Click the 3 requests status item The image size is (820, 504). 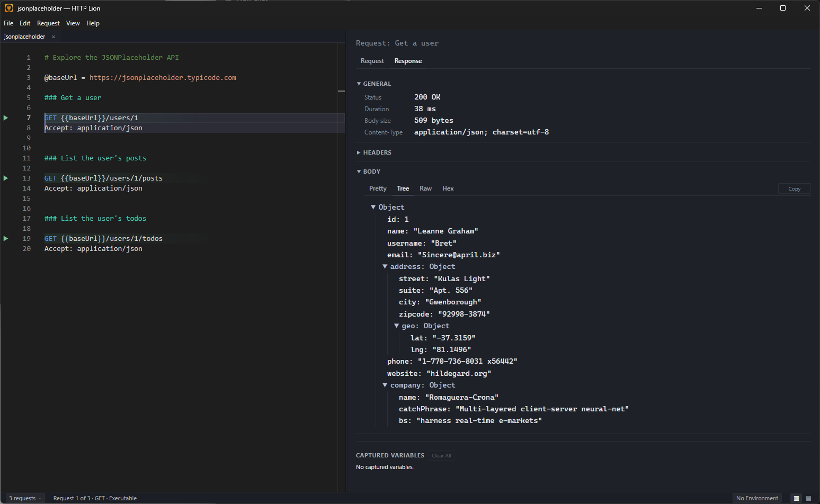24,498
